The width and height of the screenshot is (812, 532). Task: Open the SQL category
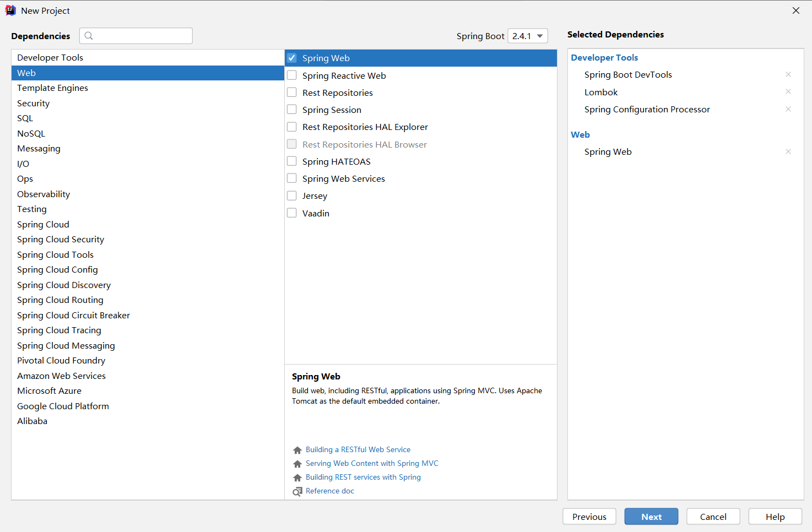(x=148, y=118)
